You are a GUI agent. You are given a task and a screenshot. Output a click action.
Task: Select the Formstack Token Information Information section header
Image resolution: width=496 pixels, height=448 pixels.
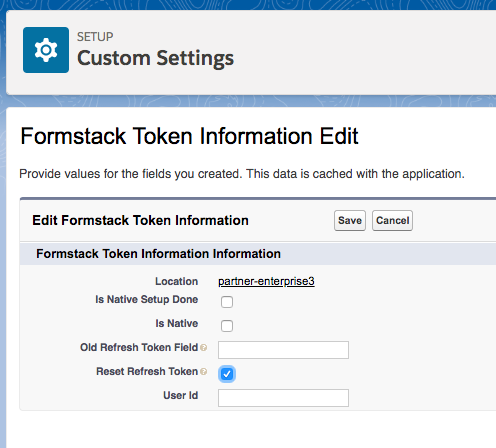point(158,254)
